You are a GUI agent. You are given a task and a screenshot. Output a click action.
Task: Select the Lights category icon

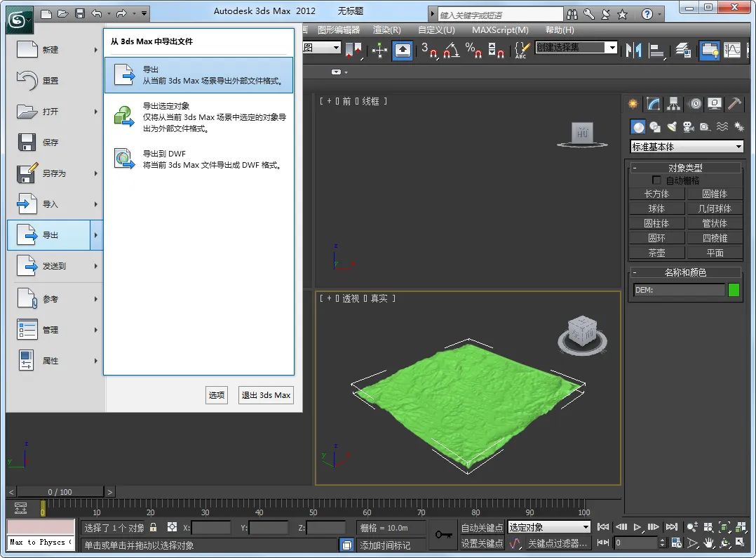pyautogui.click(x=672, y=127)
